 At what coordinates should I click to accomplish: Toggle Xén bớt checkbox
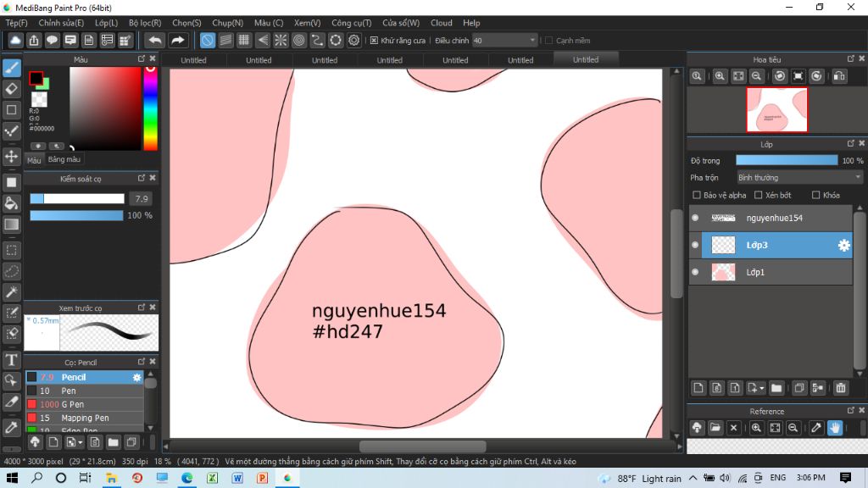[x=759, y=195]
